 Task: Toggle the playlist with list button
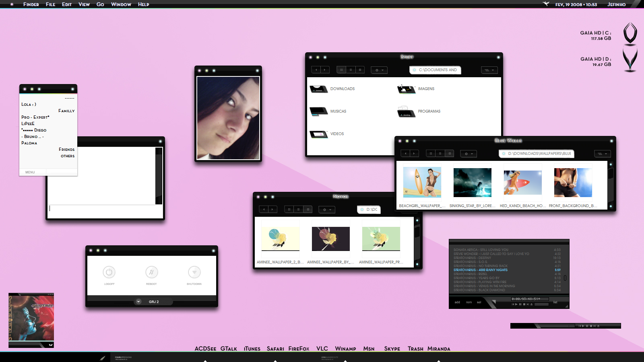point(555,302)
